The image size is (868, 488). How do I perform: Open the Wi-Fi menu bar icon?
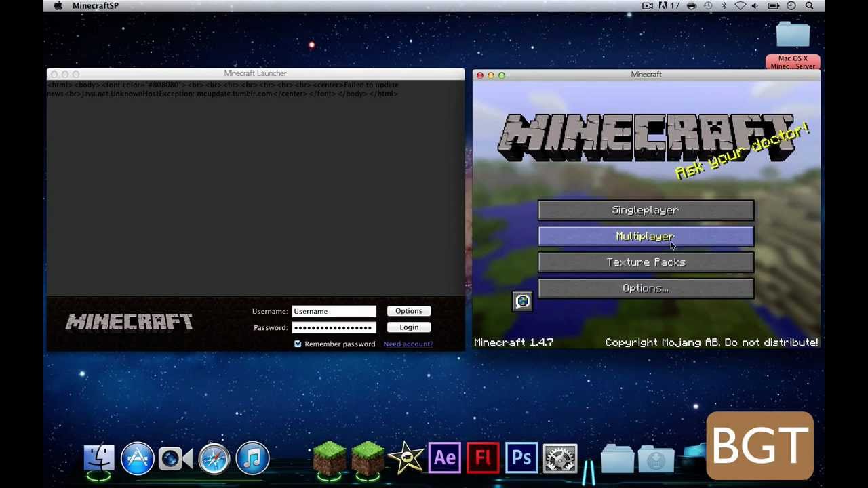tap(740, 6)
